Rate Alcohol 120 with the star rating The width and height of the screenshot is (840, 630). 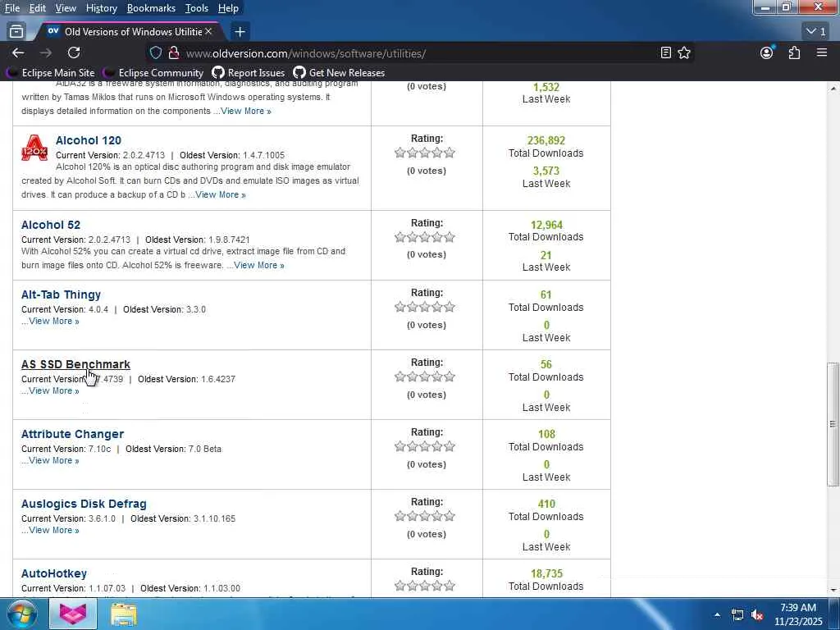[x=425, y=153]
